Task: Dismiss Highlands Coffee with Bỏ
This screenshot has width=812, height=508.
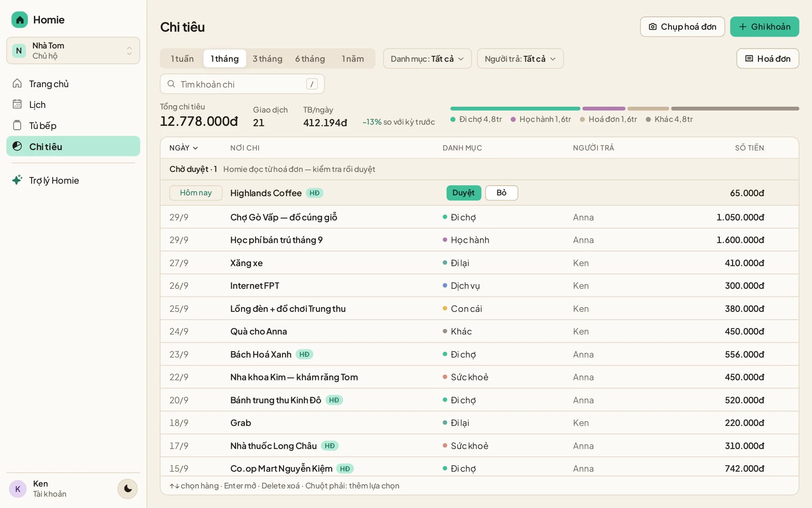Action: coord(502,193)
